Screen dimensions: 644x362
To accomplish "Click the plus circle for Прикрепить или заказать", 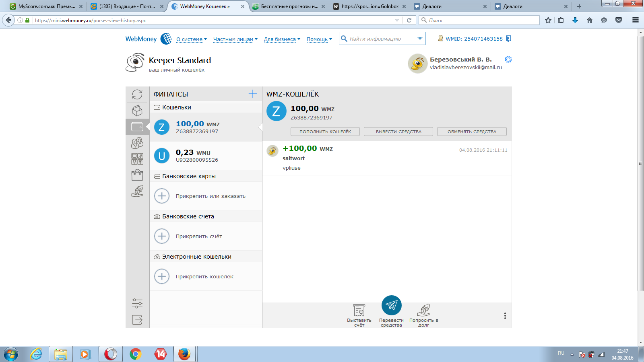I will (162, 196).
